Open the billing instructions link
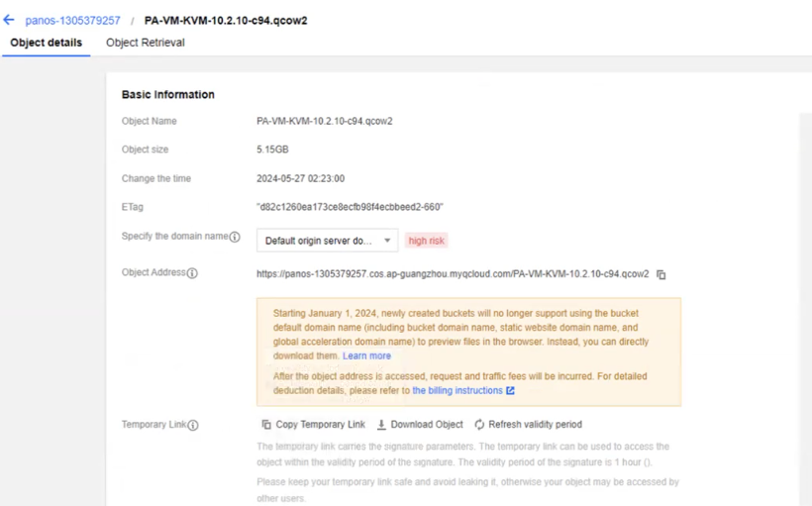 pos(457,391)
